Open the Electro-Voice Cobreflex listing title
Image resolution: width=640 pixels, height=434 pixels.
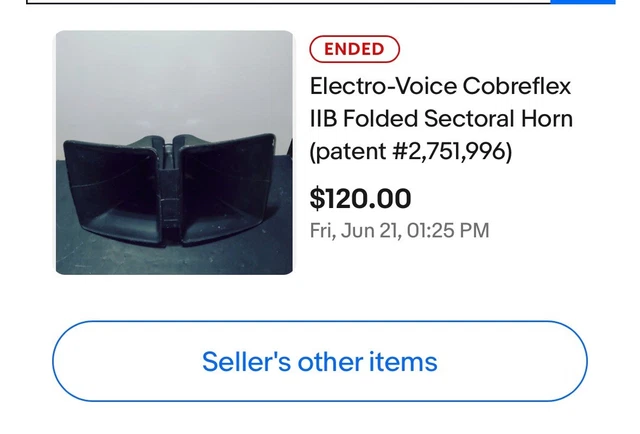tap(441, 118)
